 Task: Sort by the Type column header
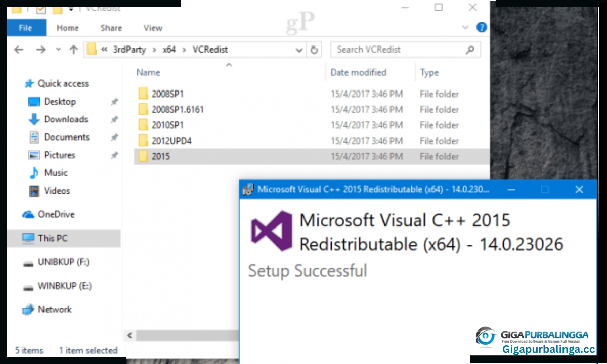(x=429, y=73)
